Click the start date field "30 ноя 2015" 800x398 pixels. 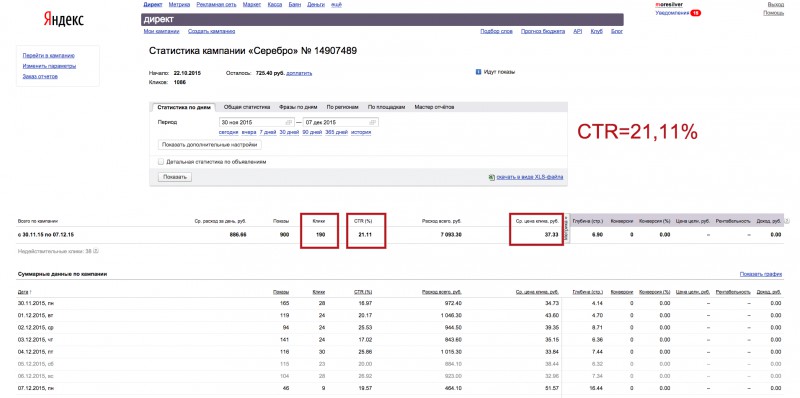(256, 122)
